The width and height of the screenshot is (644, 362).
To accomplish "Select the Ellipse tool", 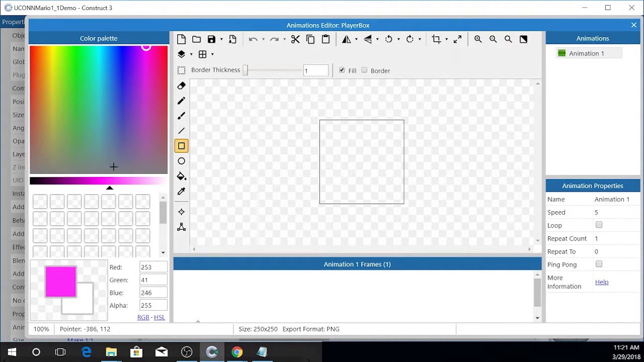I will pos(182,161).
